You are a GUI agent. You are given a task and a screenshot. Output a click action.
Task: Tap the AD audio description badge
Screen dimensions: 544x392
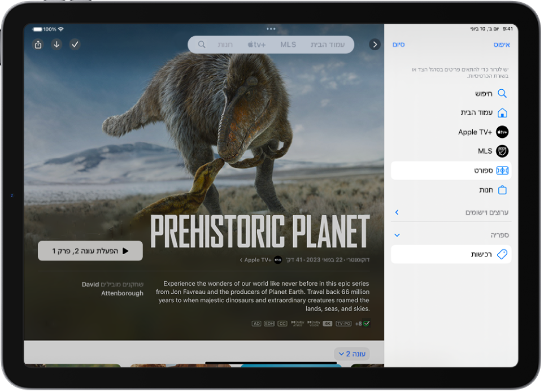pos(256,324)
